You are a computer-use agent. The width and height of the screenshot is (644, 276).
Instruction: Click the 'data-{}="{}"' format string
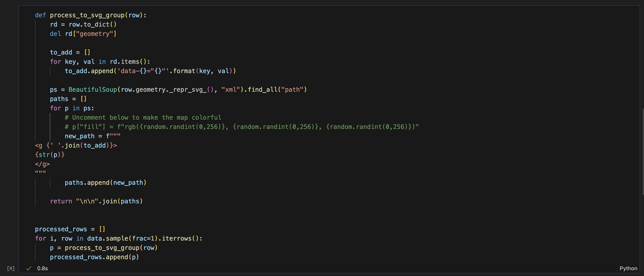pos(143,71)
